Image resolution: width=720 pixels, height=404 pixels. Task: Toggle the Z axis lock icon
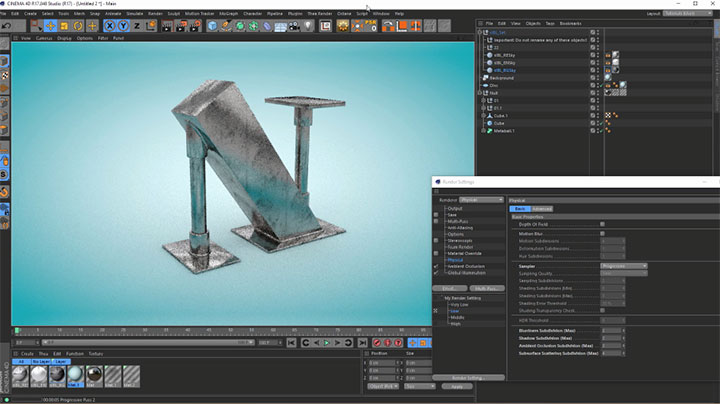click(137, 26)
